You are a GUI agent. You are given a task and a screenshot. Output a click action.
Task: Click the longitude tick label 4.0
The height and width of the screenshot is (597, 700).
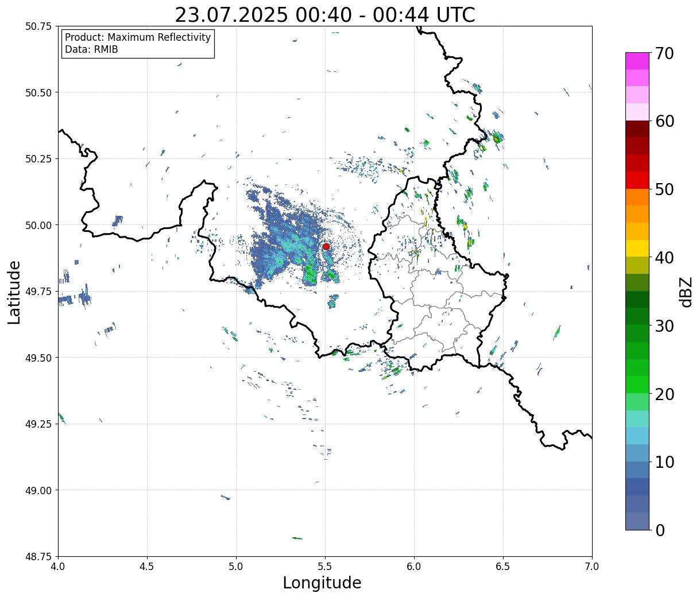point(58,567)
